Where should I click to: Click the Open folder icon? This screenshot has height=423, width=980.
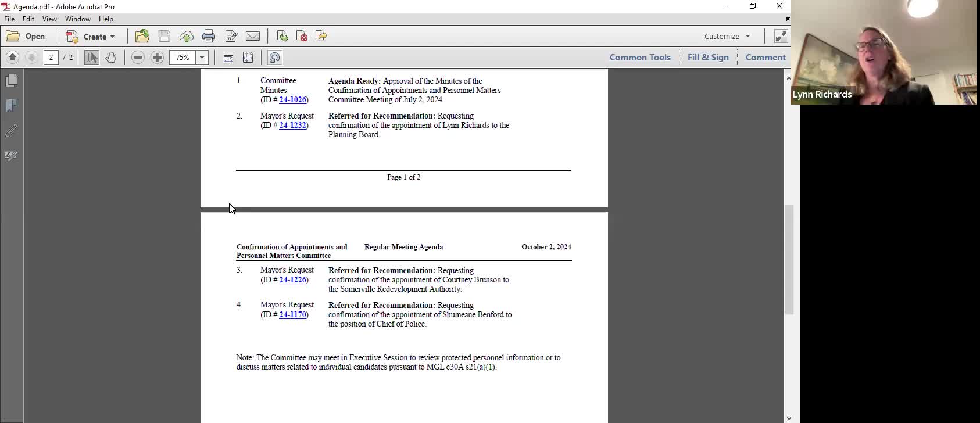[13, 36]
